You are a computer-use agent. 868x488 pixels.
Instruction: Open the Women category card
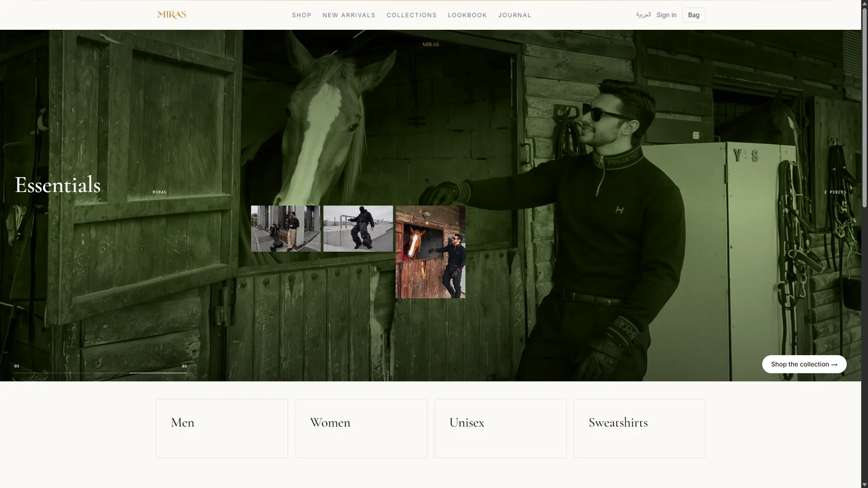click(361, 429)
